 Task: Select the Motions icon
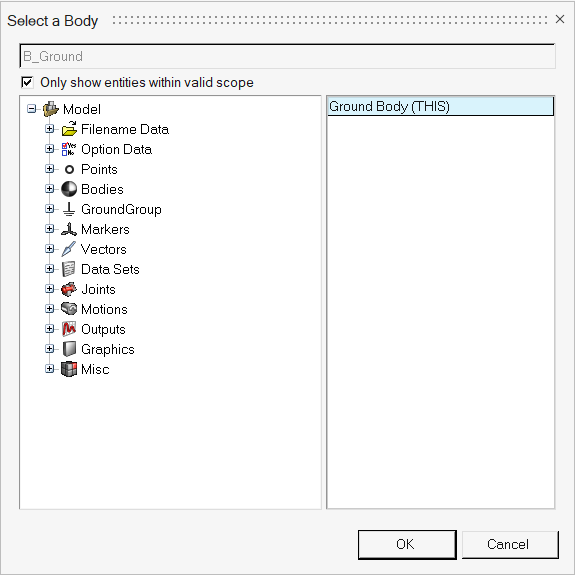[69, 309]
